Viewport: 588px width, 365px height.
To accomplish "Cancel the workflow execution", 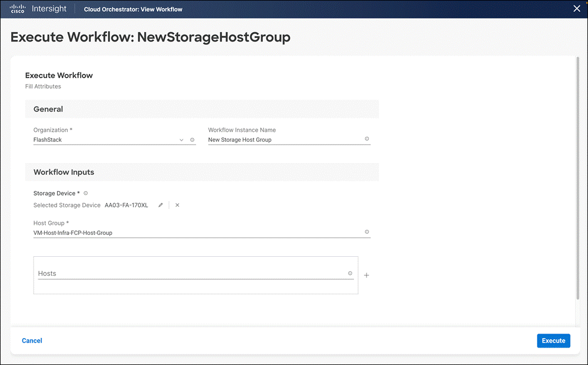I will [32, 340].
